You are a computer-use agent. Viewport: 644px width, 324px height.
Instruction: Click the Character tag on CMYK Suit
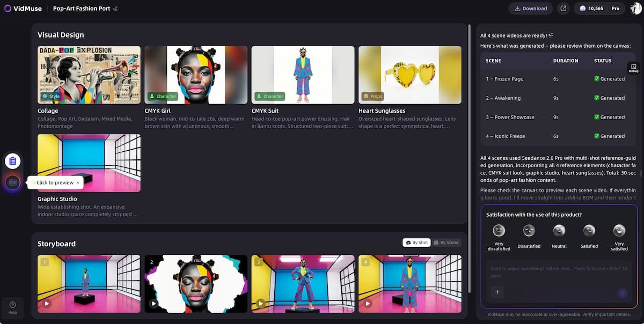pyautogui.click(x=270, y=97)
